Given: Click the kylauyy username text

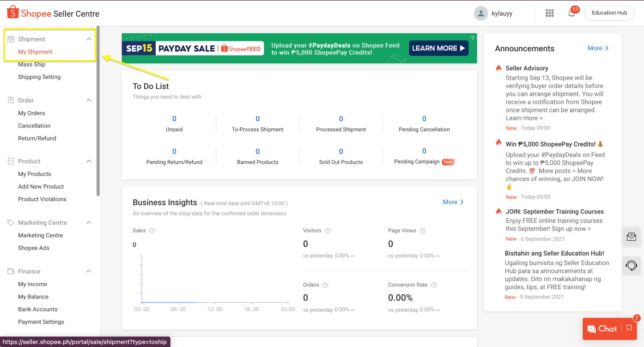Looking at the screenshot, I should click(502, 14).
